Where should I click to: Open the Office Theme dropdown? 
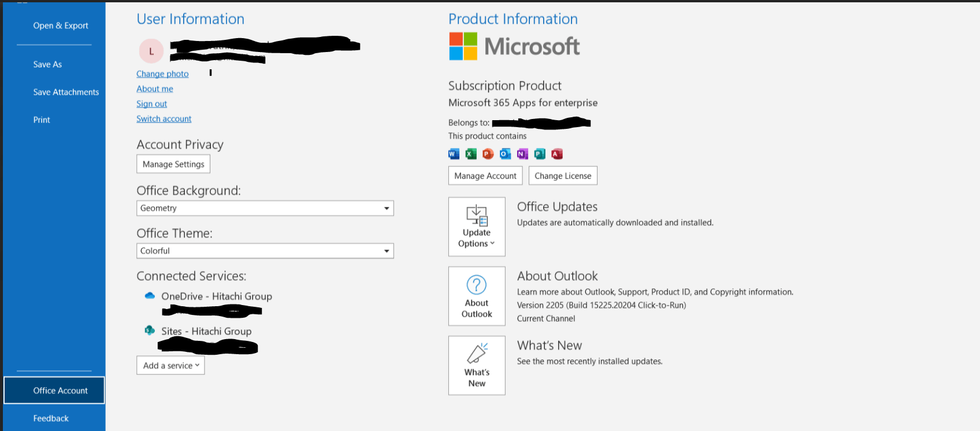click(x=265, y=251)
